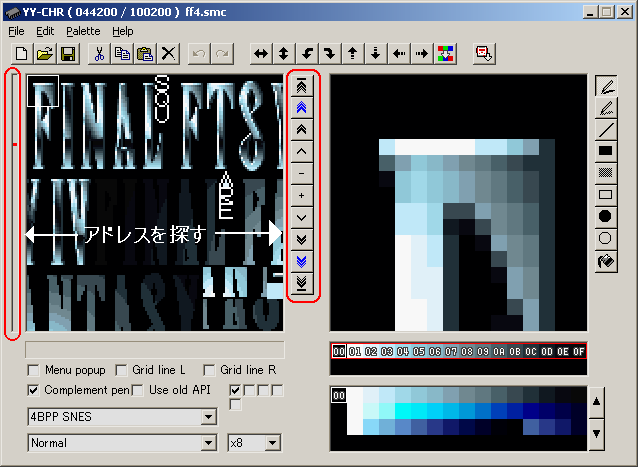Click inside the tile pixel editor canvas

(459, 203)
